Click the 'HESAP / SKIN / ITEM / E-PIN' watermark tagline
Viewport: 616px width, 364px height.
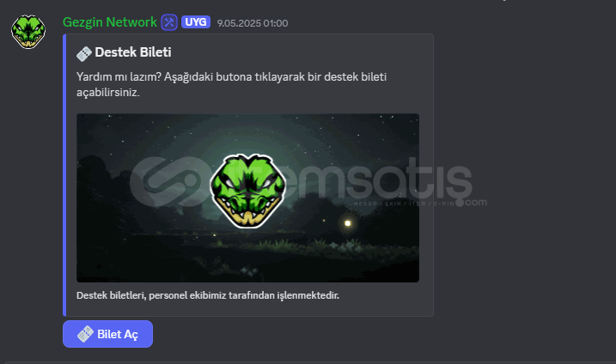pos(405,203)
